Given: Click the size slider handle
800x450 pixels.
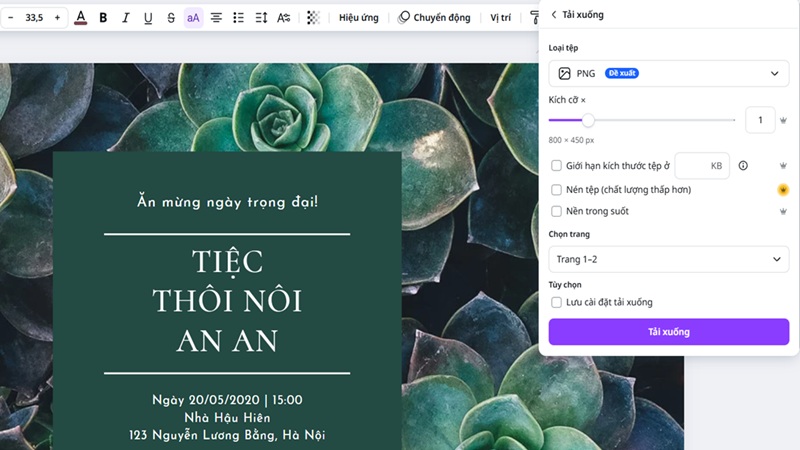Looking at the screenshot, I should (x=588, y=120).
